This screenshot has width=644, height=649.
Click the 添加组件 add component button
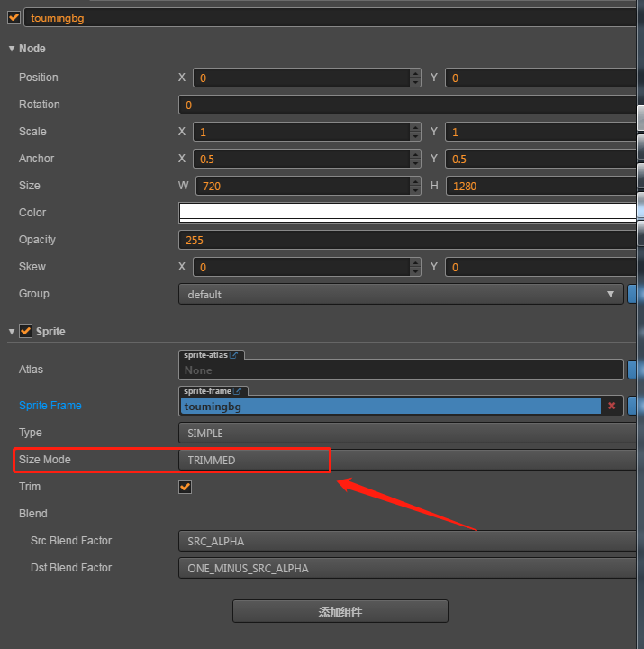(x=340, y=611)
